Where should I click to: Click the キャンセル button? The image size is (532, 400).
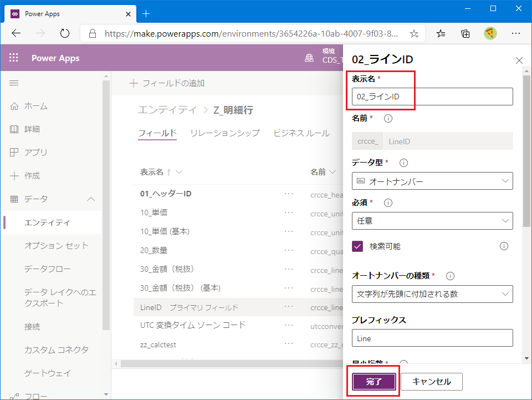tap(432, 381)
